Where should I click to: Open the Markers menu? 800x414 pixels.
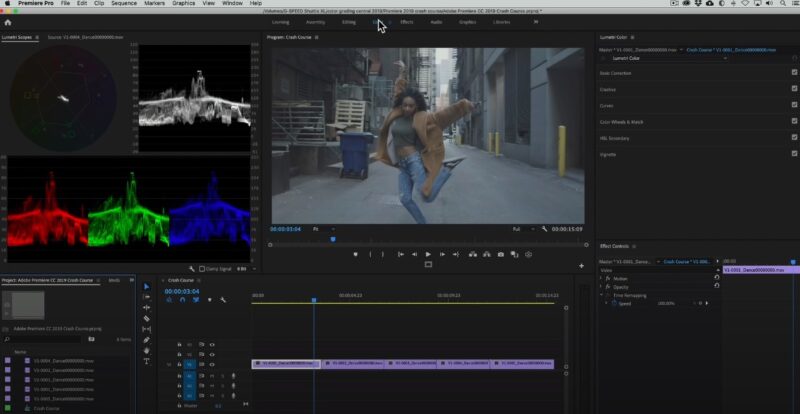click(x=155, y=3)
